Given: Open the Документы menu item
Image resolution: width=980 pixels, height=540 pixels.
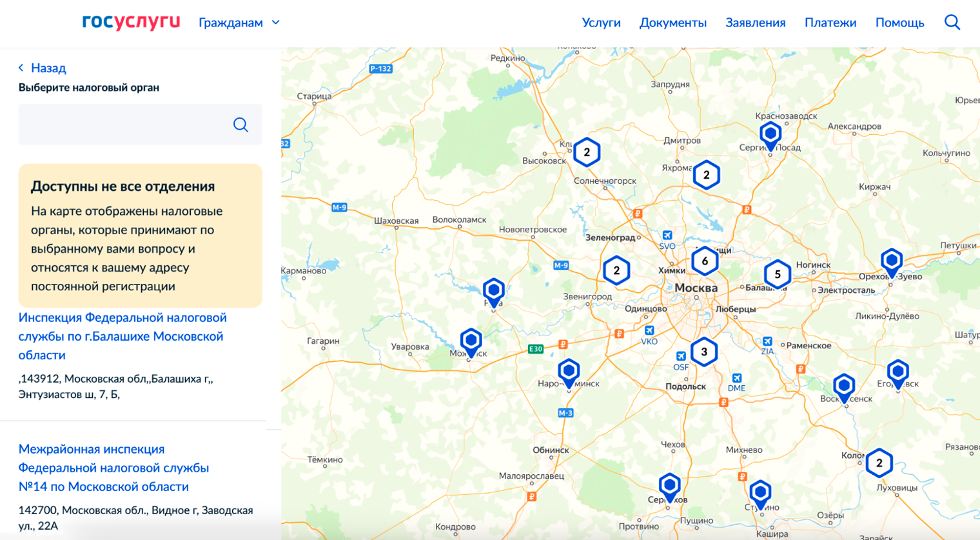Looking at the screenshot, I should pos(672,23).
